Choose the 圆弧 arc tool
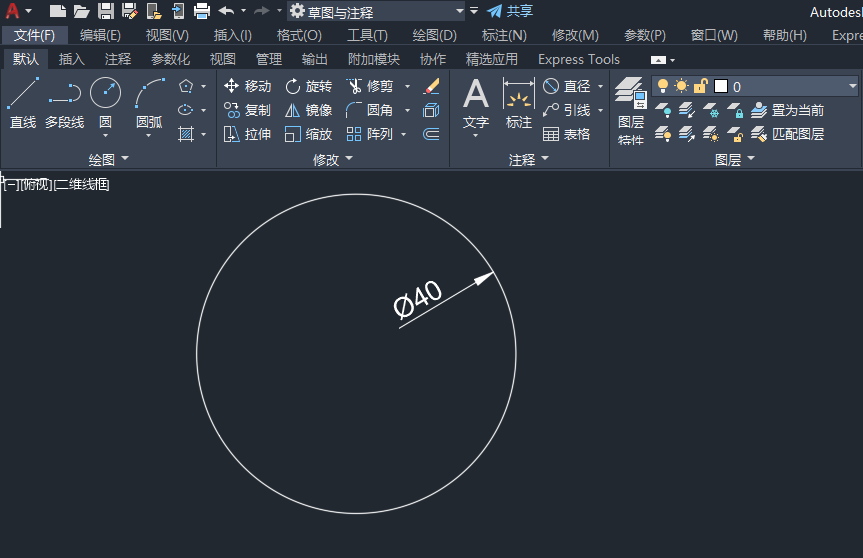The image size is (863, 558). click(x=149, y=103)
